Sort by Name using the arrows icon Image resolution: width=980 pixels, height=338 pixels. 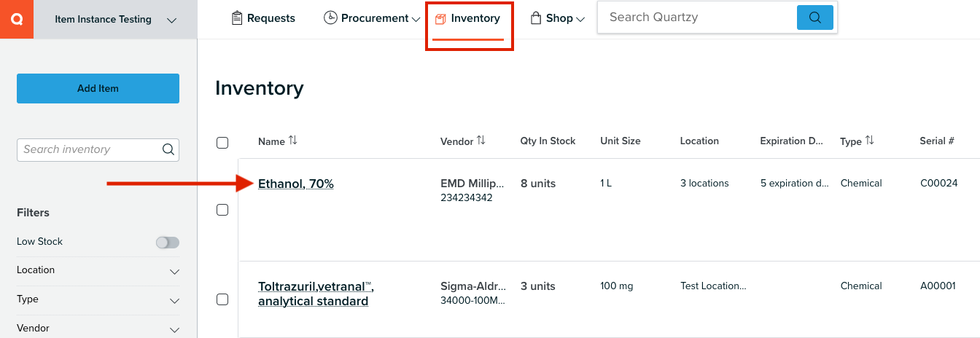pos(293,141)
